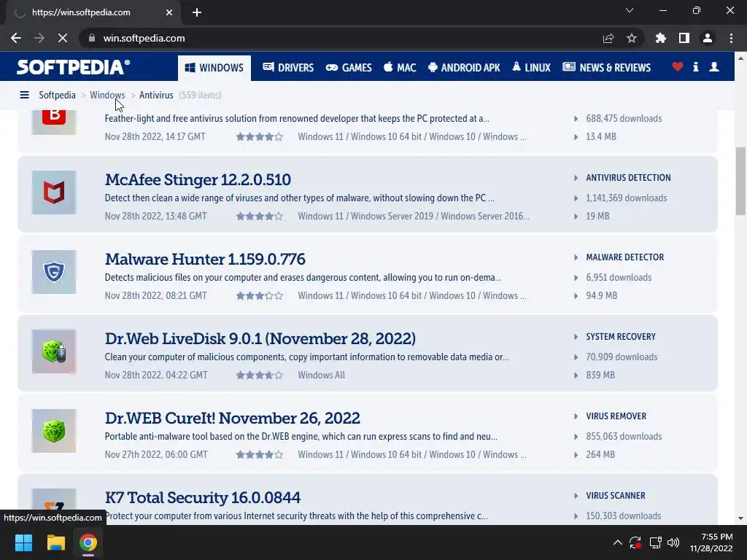Click the VIRUS SCANNER category tag
Image resolution: width=747 pixels, height=560 pixels.
(x=616, y=496)
